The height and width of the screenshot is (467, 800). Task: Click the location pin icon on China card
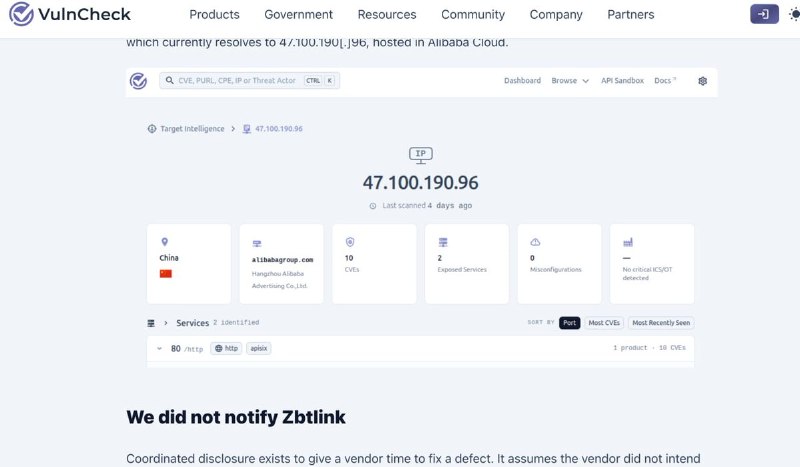(x=165, y=242)
